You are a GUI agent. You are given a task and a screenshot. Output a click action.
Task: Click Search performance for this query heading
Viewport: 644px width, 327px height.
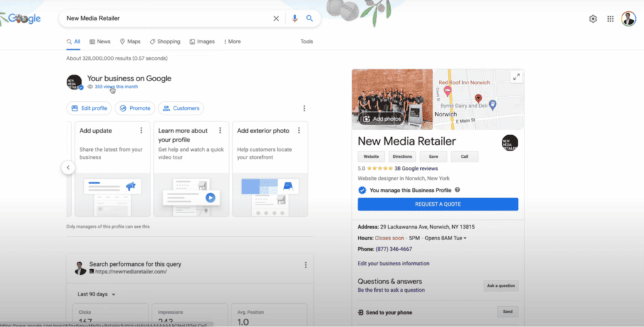click(135, 264)
